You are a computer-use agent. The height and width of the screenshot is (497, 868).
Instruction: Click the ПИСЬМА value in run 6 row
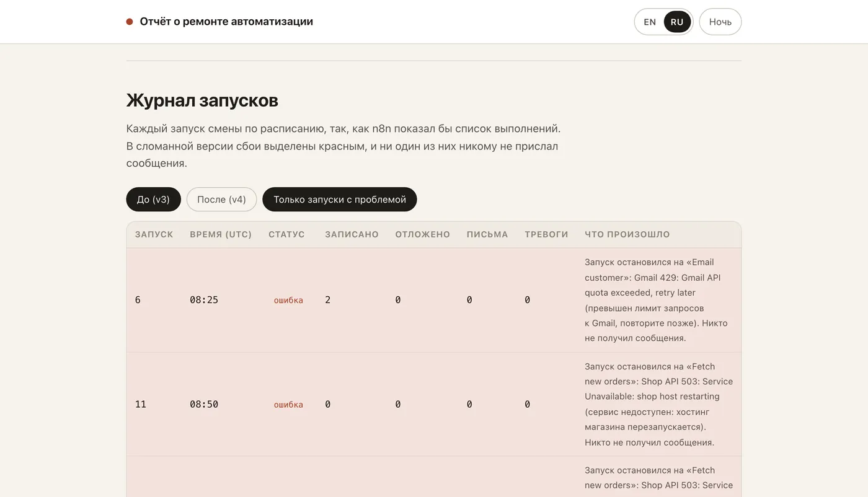click(x=469, y=300)
